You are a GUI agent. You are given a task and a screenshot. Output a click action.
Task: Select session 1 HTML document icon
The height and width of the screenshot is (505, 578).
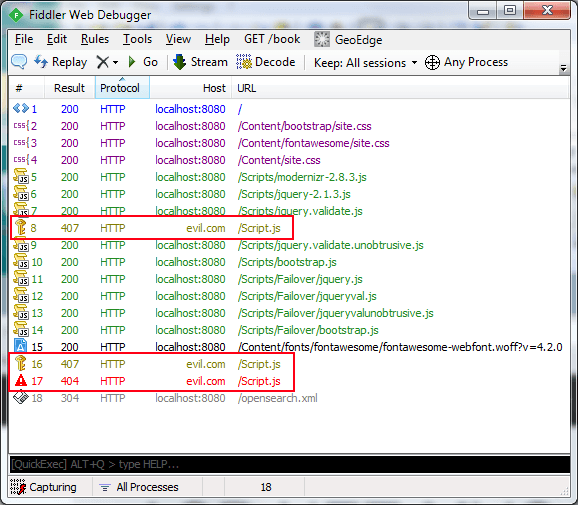[21, 108]
